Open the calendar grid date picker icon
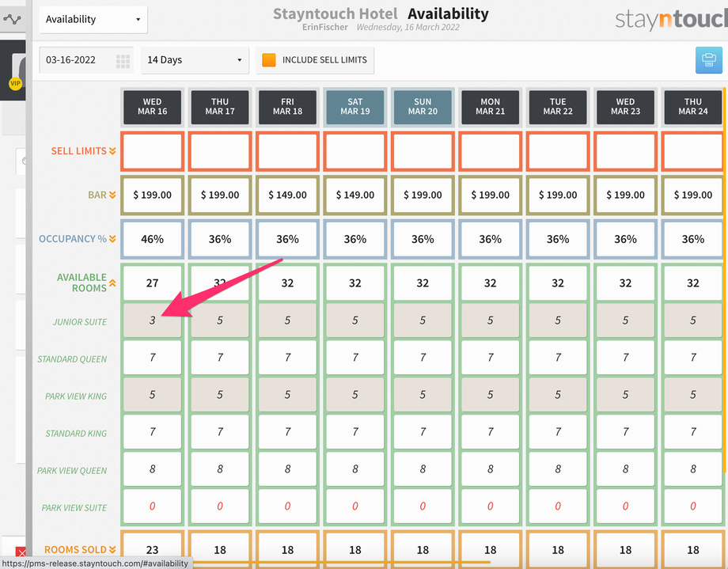Viewport: 728px width, 569px height. [x=123, y=61]
